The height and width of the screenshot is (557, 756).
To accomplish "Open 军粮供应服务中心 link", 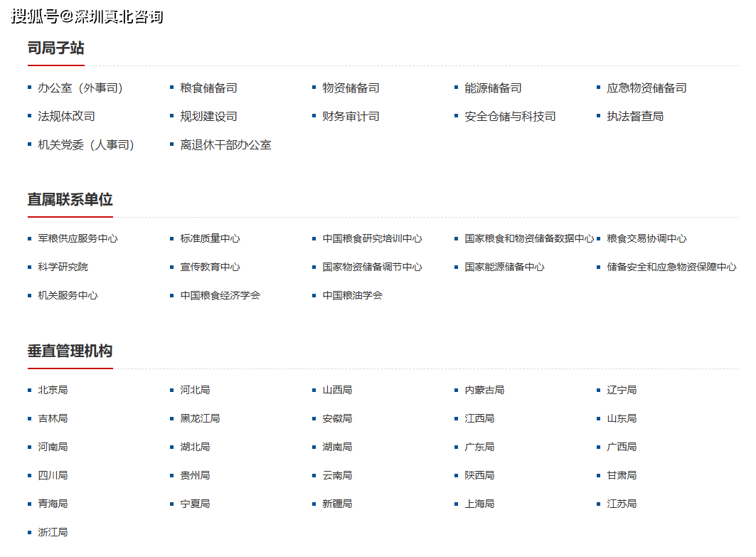I will pyautogui.click(x=78, y=239).
